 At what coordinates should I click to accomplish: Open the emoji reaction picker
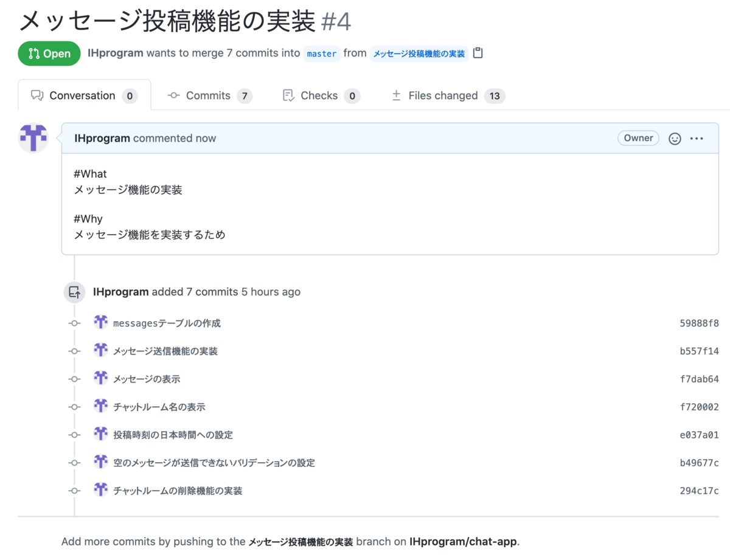click(675, 139)
